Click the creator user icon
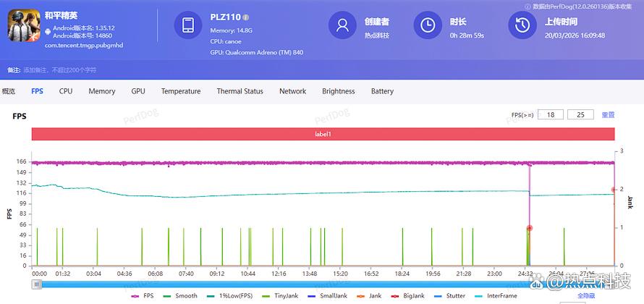644x304 pixels. pyautogui.click(x=342, y=25)
